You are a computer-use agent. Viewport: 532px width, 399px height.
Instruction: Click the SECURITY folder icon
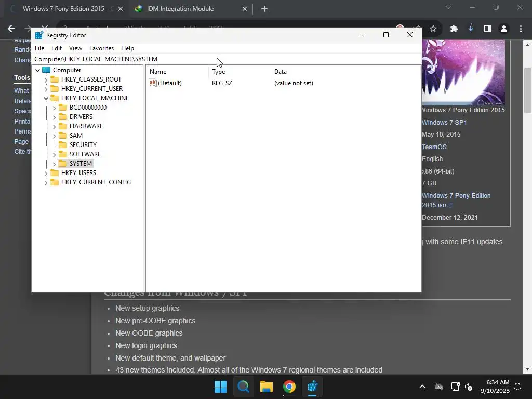point(63,145)
